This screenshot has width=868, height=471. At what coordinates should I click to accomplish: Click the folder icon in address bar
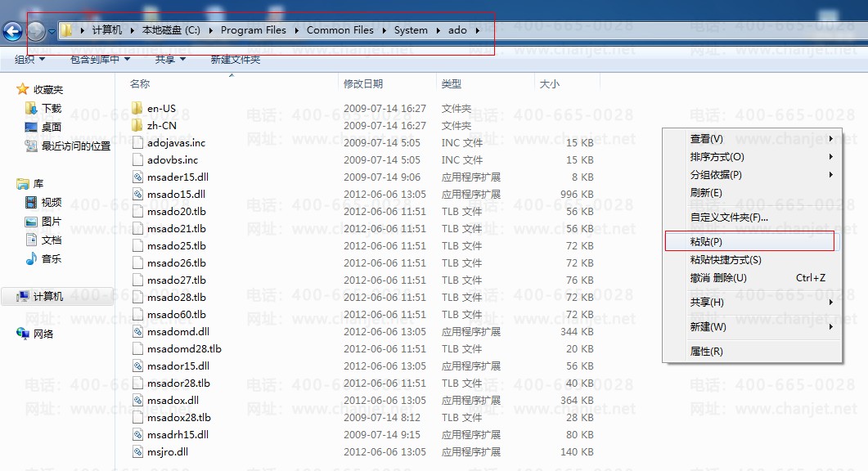66,30
